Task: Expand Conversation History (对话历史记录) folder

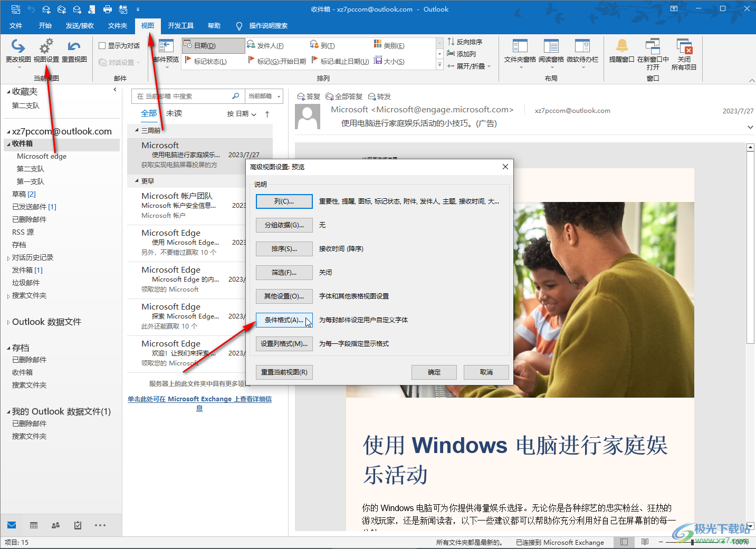Action: (x=8, y=258)
